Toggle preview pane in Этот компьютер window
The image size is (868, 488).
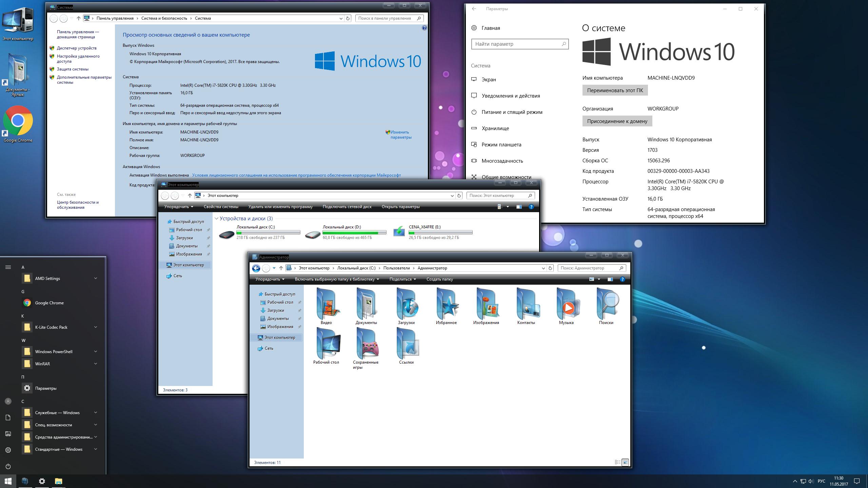[x=519, y=207]
